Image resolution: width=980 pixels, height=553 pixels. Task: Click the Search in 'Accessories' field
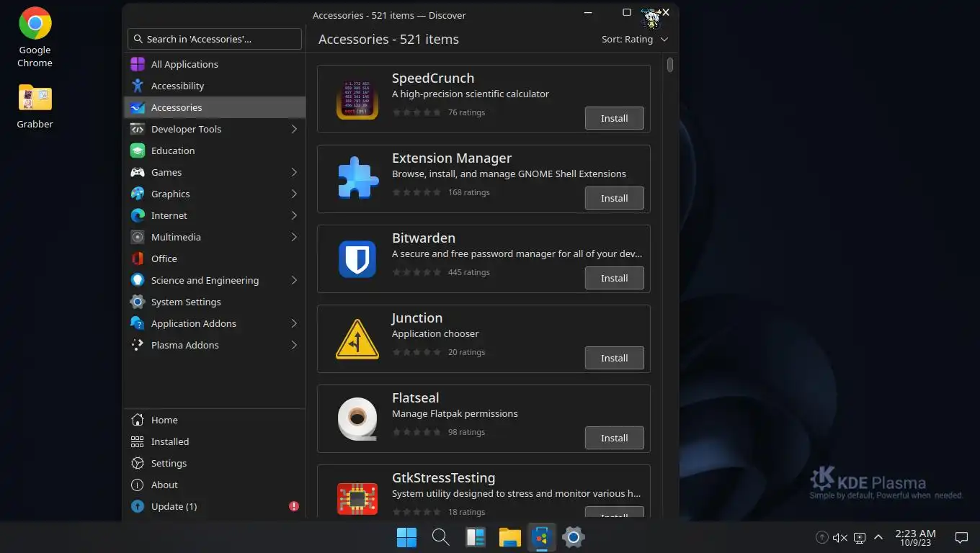(x=215, y=39)
